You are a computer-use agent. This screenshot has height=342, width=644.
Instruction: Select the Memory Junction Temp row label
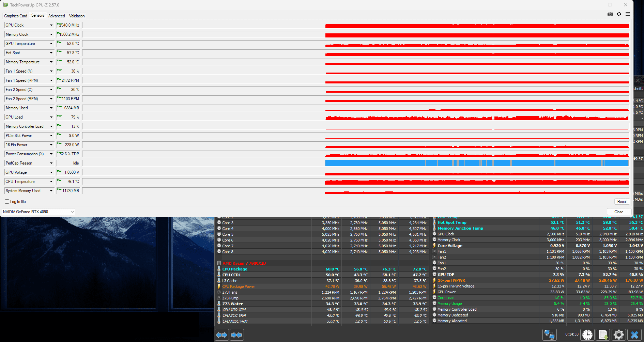(460, 228)
